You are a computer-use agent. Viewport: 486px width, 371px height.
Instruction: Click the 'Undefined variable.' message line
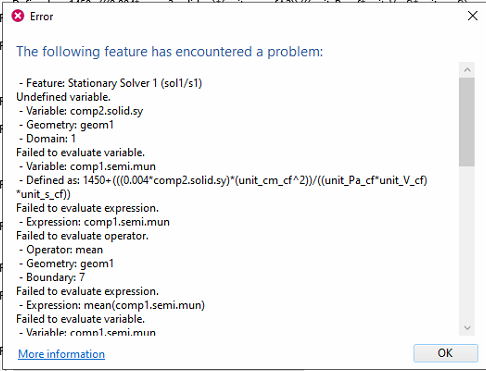click(x=63, y=97)
